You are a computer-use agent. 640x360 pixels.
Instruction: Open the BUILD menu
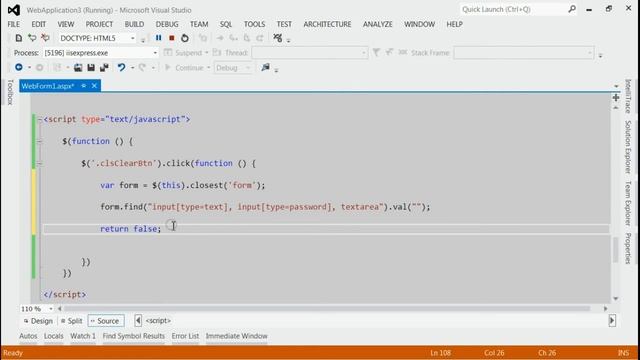pyautogui.click(x=134, y=24)
